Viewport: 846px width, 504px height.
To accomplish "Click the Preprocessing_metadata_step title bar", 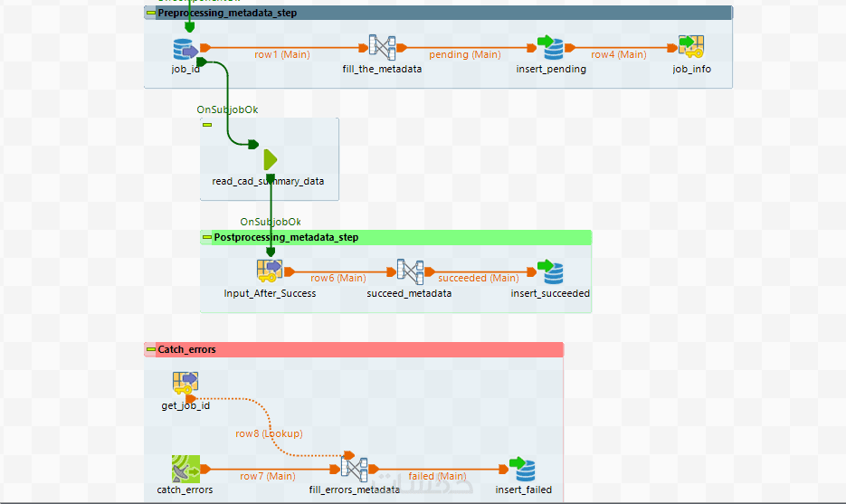I will tap(438, 13).
